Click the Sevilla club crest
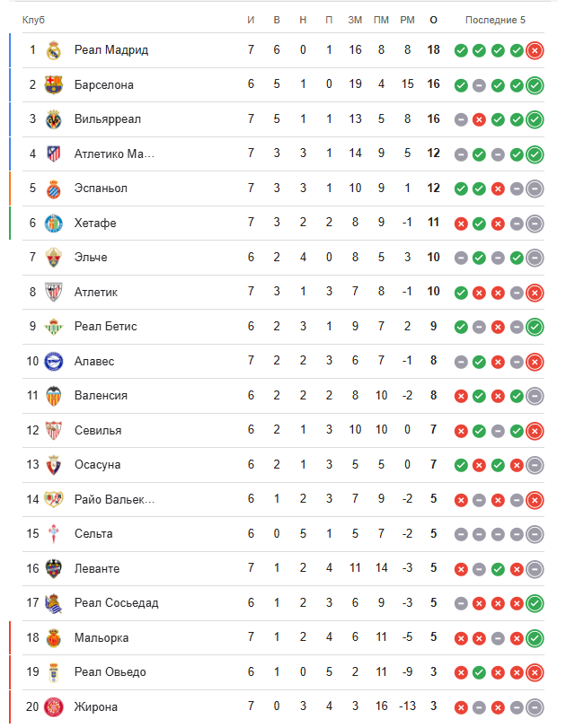This screenshot has height=728, width=575. coord(54,430)
